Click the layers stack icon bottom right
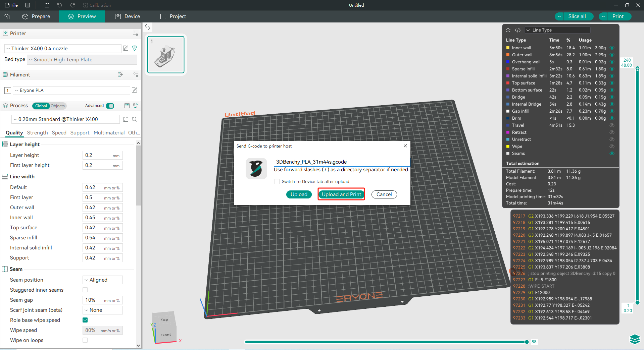This screenshot has width=644, height=350. tap(635, 339)
